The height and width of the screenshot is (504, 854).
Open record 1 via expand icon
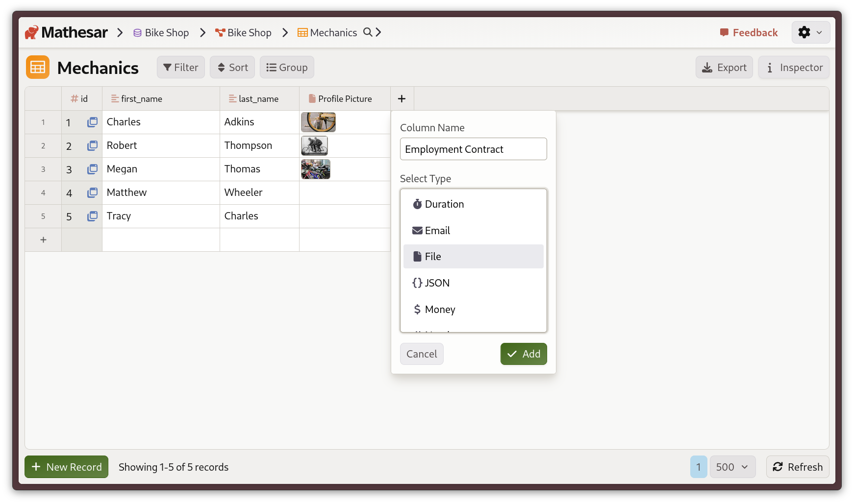tap(92, 122)
